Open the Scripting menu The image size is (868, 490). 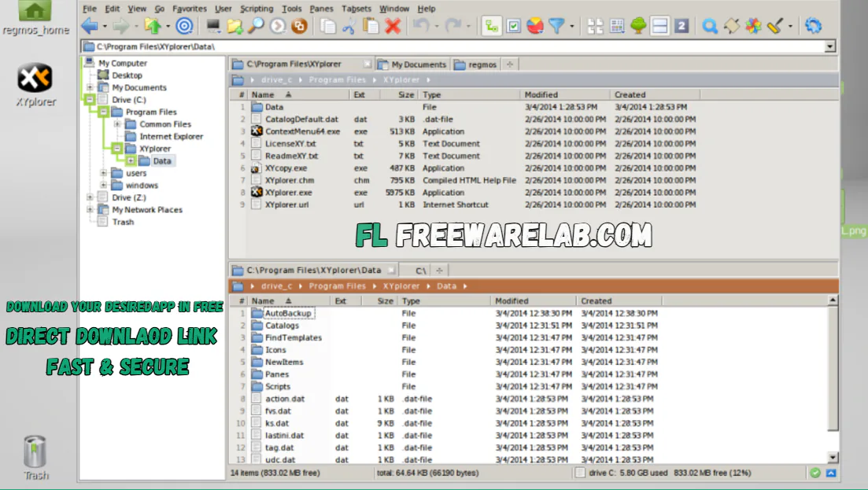click(256, 9)
